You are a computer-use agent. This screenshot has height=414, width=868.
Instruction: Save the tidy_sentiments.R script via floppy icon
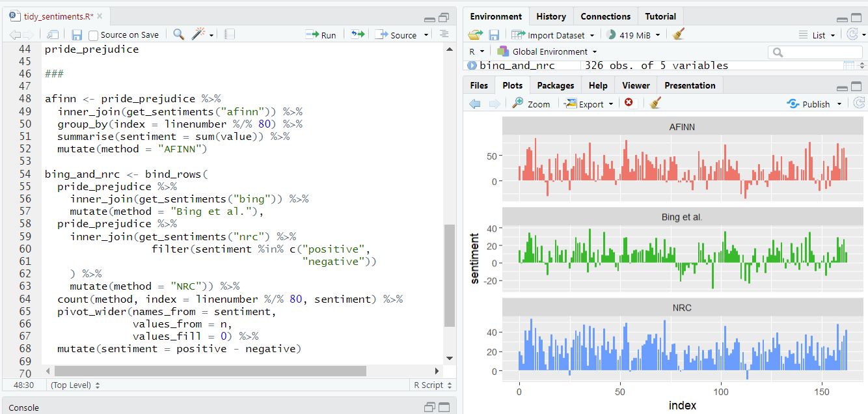pos(77,34)
